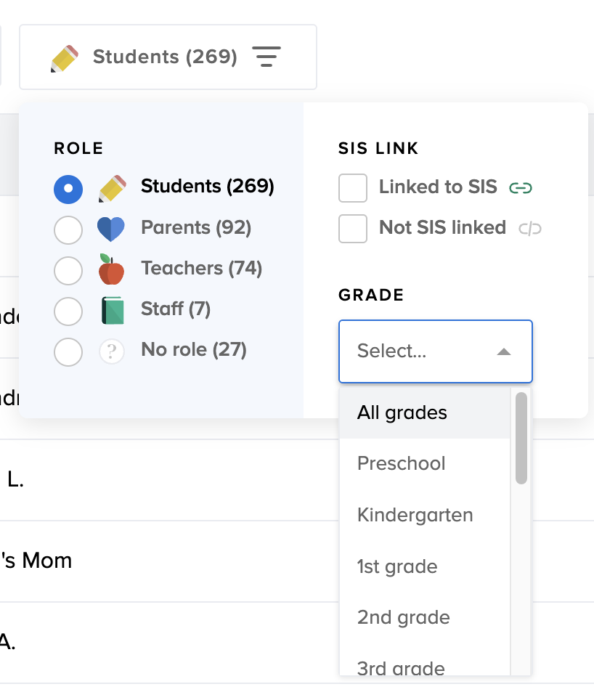Click the green link icon beside Linked to SIS
Screen dimensions: 594x700
(521, 188)
